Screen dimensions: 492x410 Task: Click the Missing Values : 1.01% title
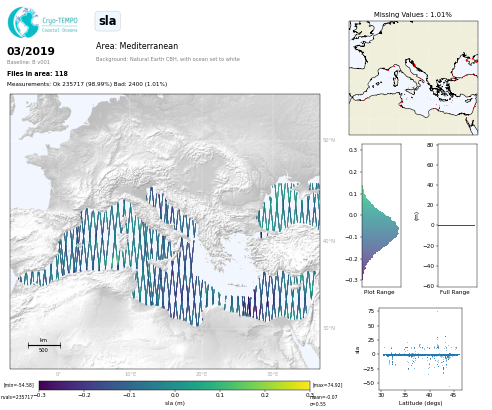[413, 15]
